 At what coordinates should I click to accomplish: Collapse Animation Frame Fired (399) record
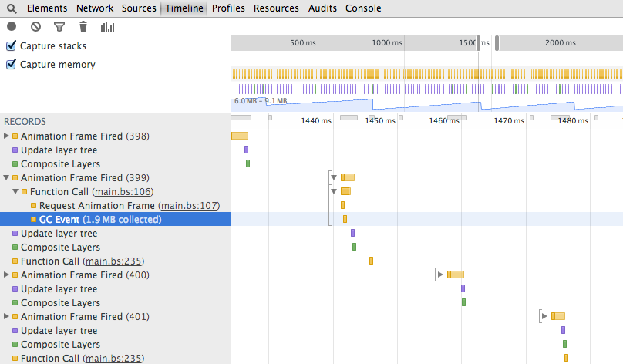(7, 178)
